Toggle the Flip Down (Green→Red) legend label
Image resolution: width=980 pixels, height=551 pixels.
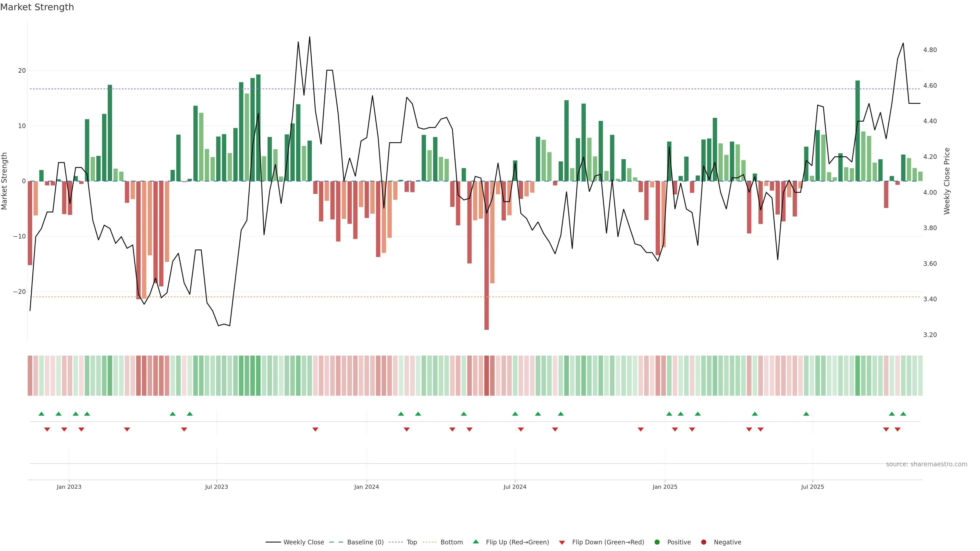tap(608, 542)
